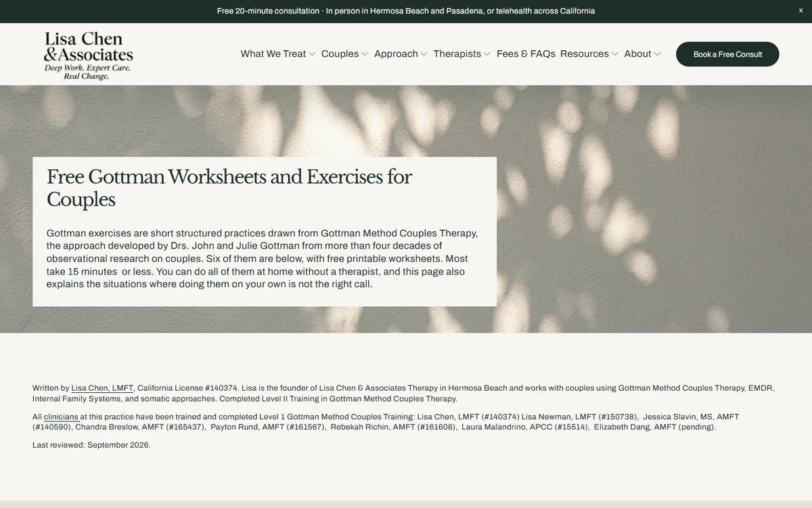Click the 'Last reviewed: September 2026.' text
The width and height of the screenshot is (812, 508).
tap(91, 445)
